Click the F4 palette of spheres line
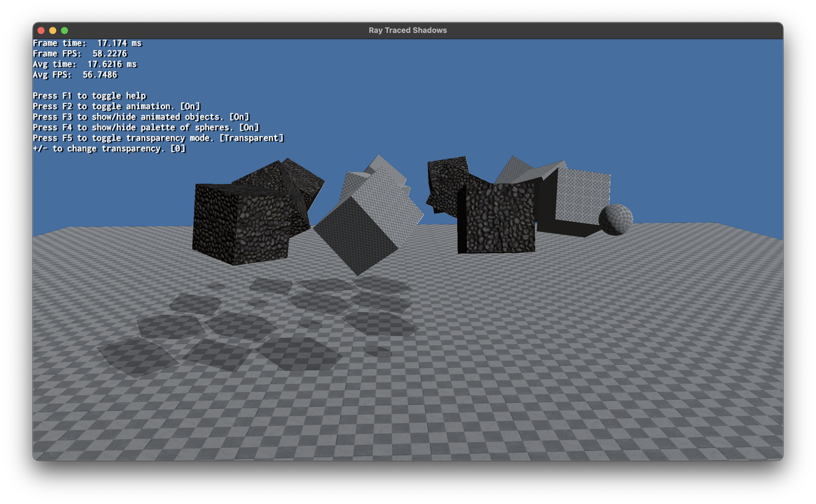Screen dimensions: 816x504 [146, 127]
